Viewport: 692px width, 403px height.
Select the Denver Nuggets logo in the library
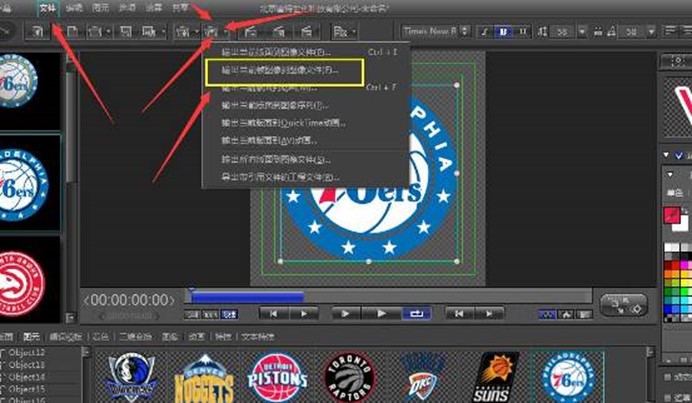[204, 379]
